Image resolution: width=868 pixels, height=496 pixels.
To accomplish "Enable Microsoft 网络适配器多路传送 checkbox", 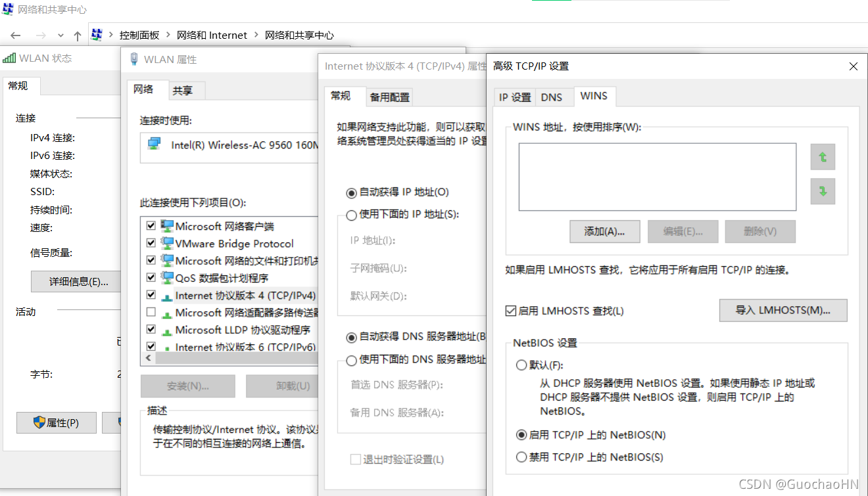I will [x=151, y=313].
